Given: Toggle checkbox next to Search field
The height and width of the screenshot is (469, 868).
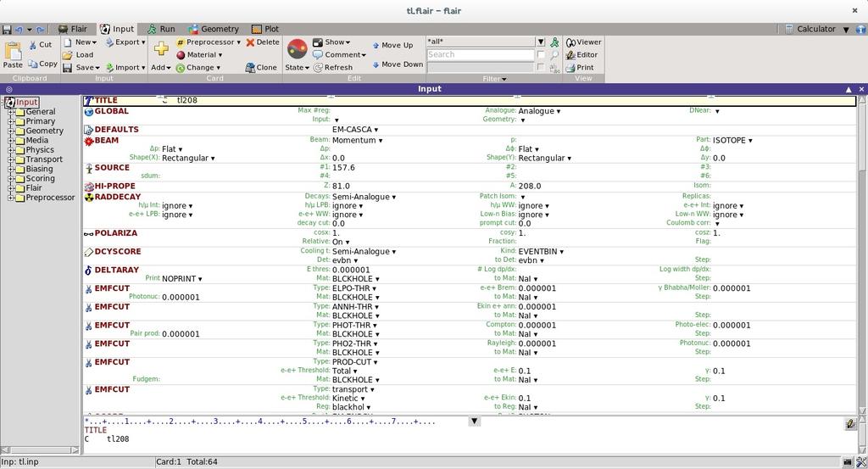Looking at the screenshot, I should point(541,54).
